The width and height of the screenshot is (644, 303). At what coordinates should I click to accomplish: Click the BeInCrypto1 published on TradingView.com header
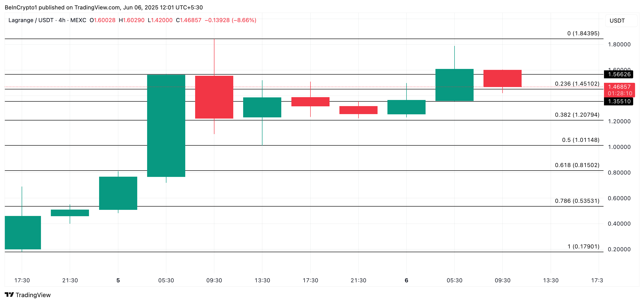click(104, 8)
